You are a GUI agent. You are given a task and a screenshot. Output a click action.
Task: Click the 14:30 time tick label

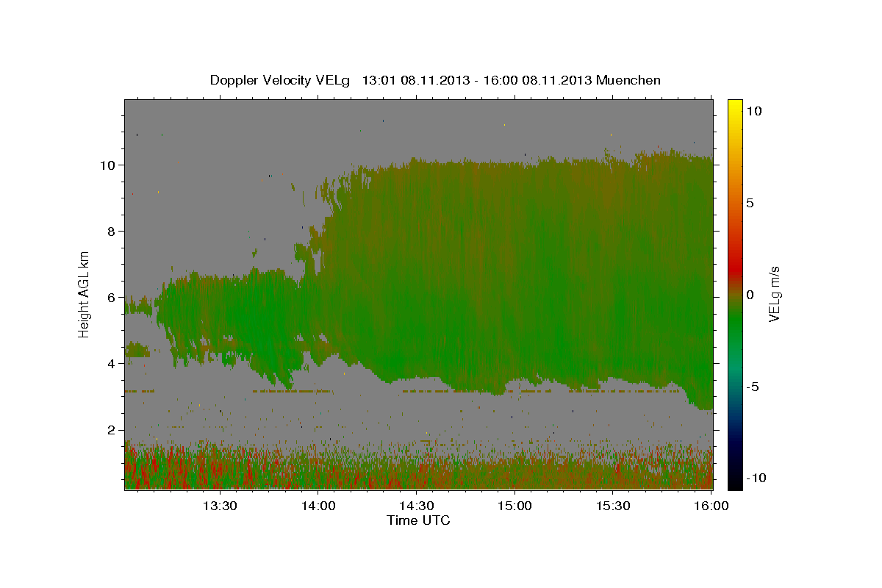416,506
